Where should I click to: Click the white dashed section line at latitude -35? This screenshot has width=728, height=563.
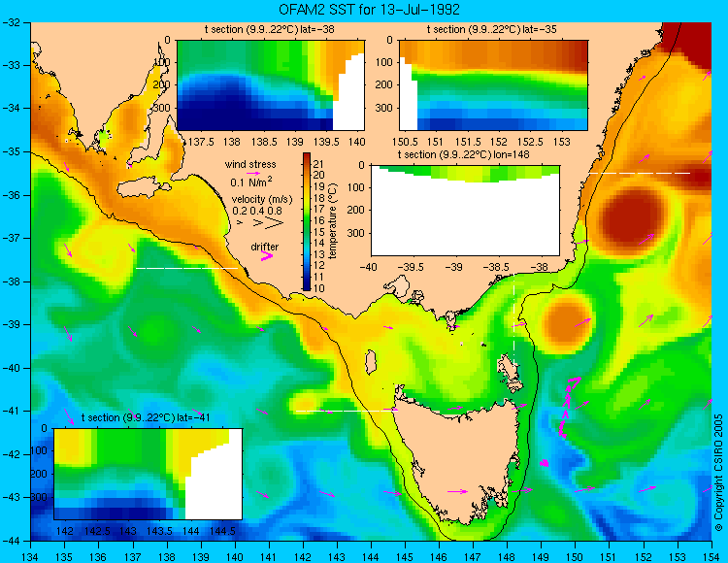pos(640,173)
